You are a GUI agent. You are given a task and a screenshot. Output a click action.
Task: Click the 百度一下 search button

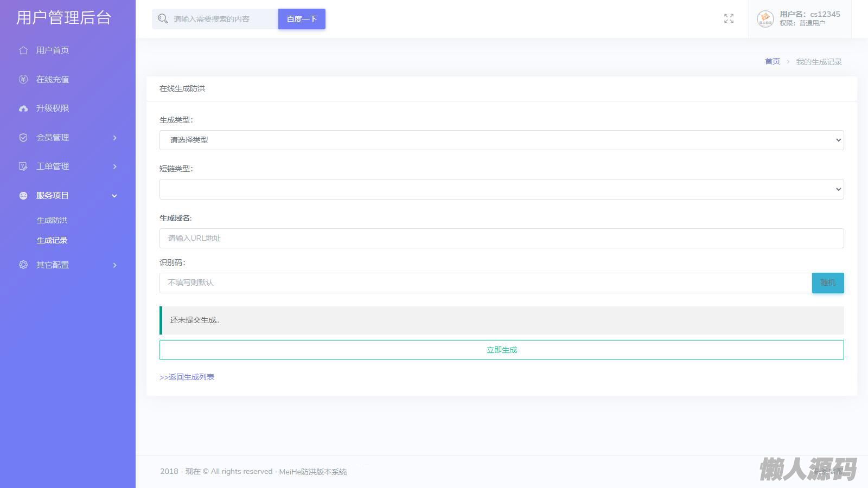pyautogui.click(x=302, y=19)
